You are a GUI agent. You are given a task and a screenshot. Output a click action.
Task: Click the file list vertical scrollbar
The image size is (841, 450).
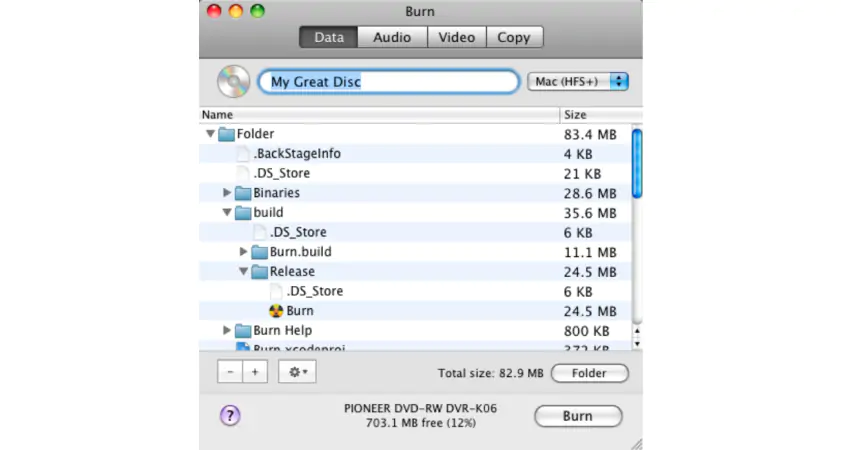coord(637,165)
